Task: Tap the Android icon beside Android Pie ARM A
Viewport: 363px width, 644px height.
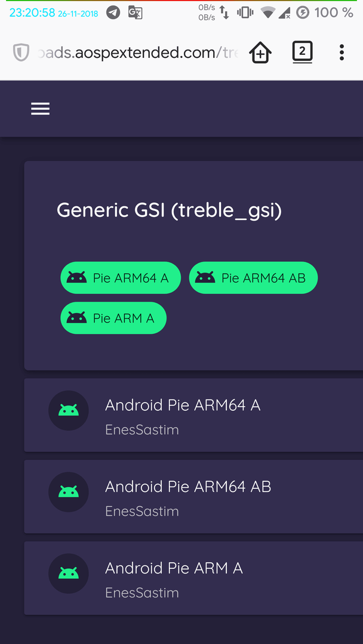Action: click(x=69, y=574)
